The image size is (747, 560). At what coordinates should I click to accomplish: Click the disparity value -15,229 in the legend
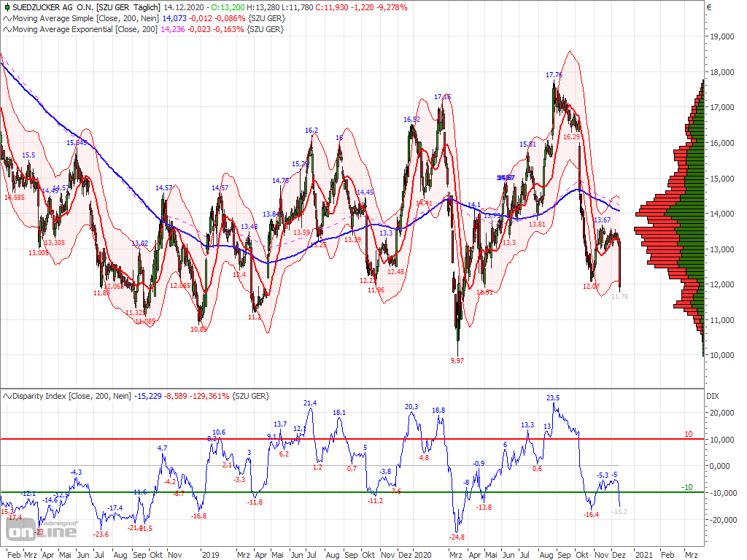coord(147,396)
